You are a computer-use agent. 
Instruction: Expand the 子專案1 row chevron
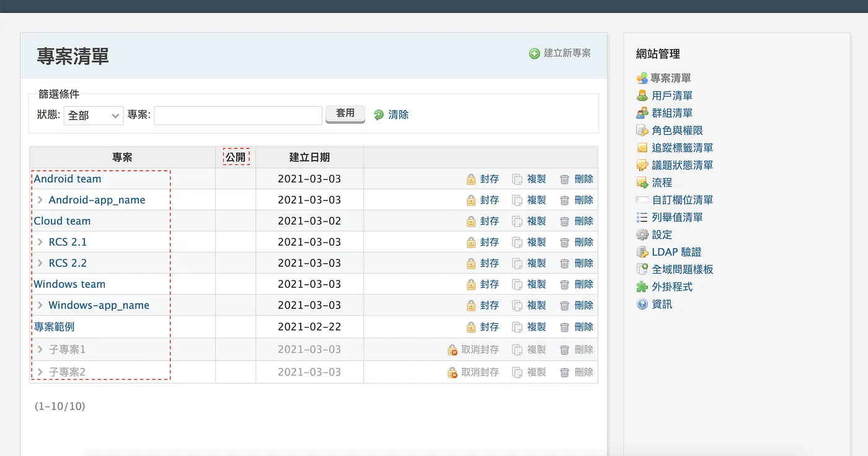[40, 350]
